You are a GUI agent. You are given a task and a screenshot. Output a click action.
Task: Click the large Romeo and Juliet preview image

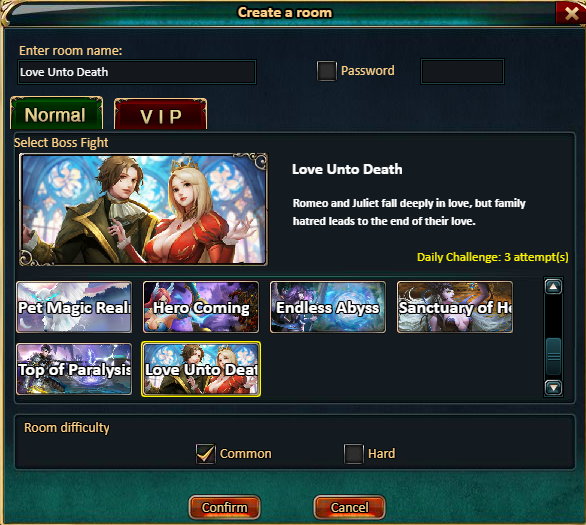(x=144, y=210)
